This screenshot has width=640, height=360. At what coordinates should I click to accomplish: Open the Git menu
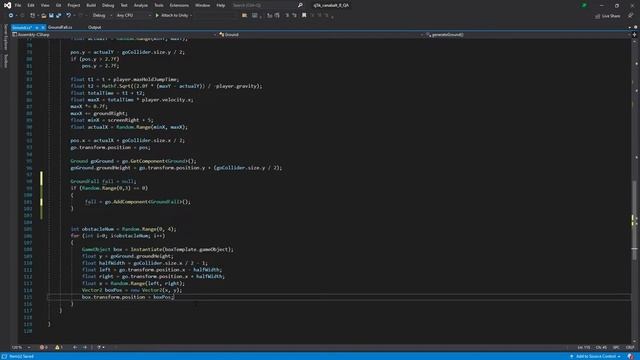pos(58,5)
